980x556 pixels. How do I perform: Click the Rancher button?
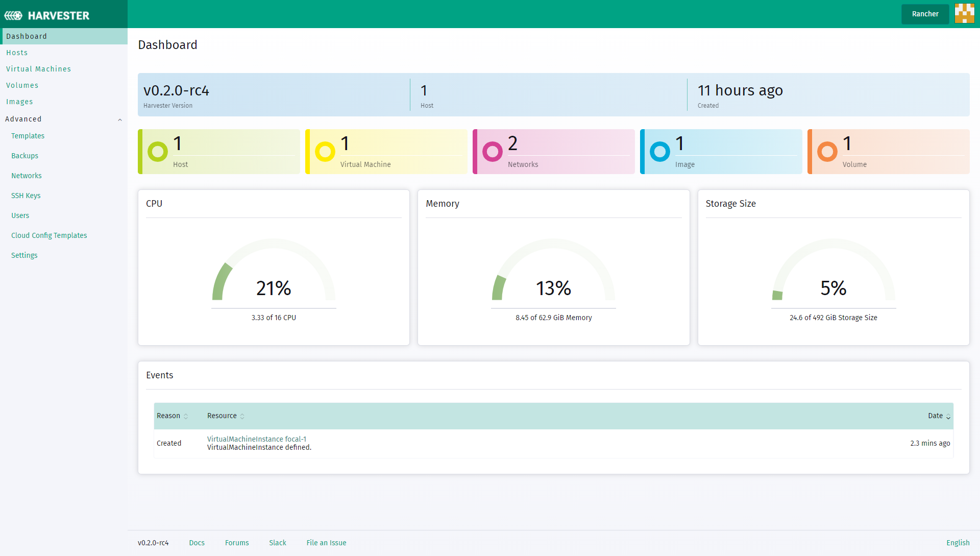[x=925, y=14]
